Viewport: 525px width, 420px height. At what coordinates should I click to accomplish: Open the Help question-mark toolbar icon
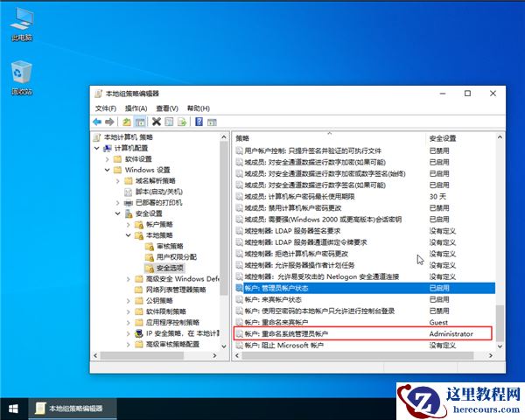click(199, 122)
